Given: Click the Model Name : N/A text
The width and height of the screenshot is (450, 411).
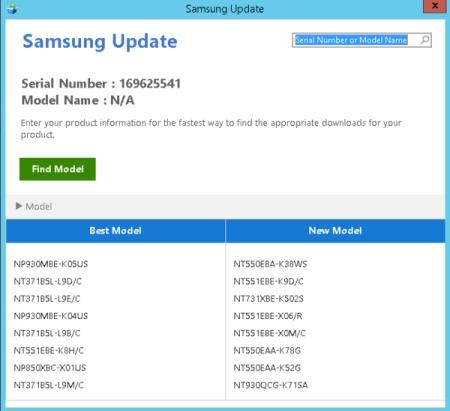Looking at the screenshot, I should (x=78, y=100).
